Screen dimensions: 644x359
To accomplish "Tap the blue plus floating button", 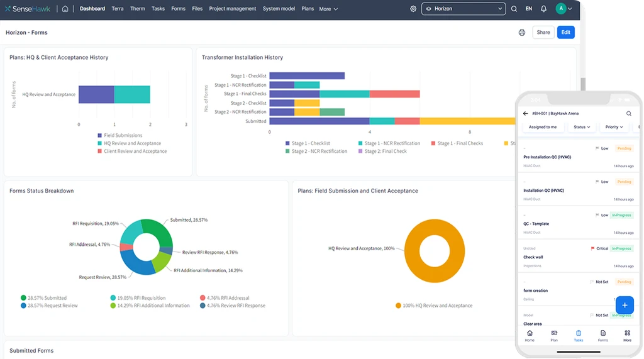I will [624, 305].
